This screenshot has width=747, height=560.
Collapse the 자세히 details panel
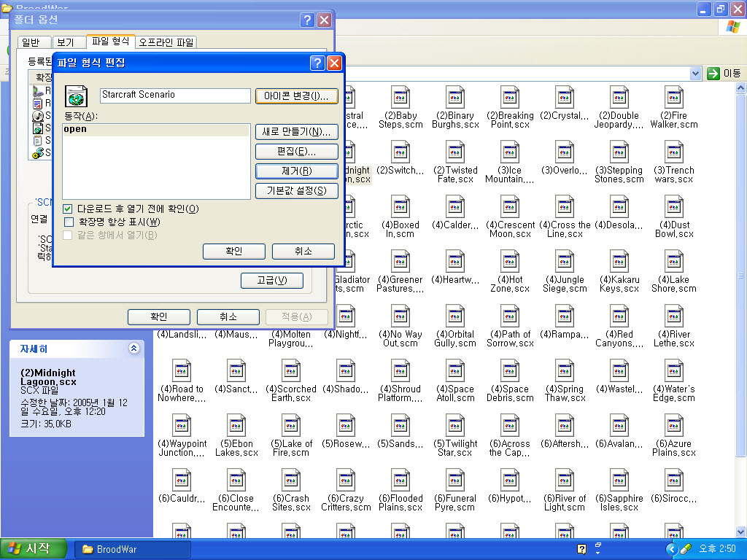coord(134,349)
